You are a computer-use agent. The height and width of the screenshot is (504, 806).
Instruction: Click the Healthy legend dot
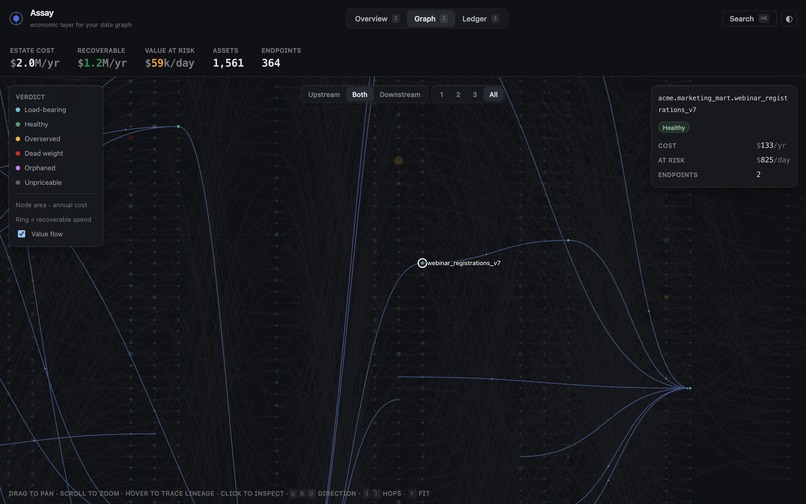pyautogui.click(x=18, y=124)
